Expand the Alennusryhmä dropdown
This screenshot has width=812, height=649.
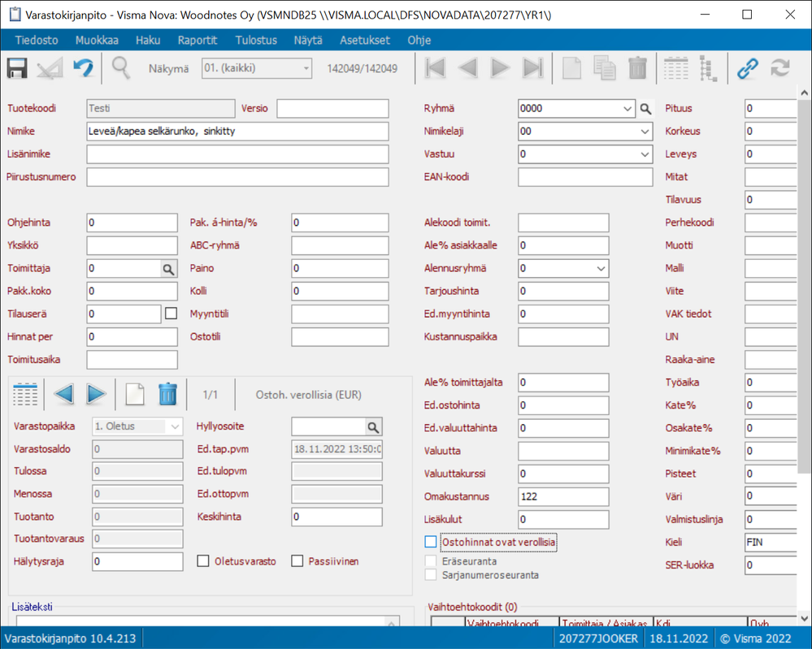pos(601,269)
